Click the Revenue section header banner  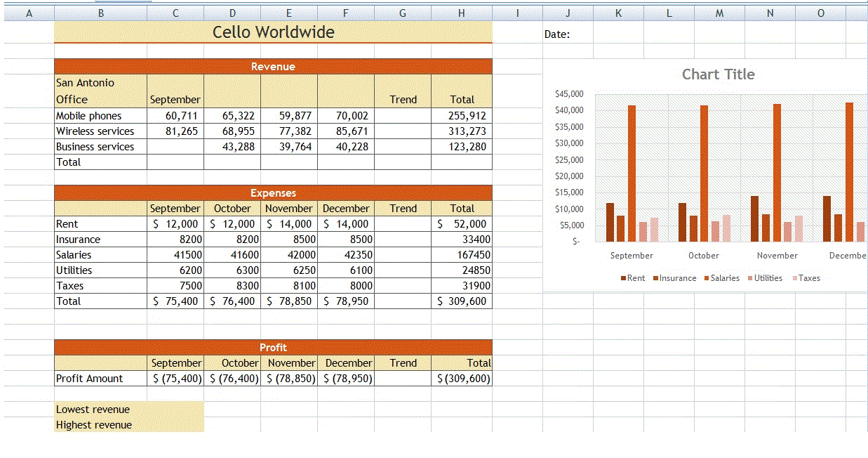(x=273, y=66)
